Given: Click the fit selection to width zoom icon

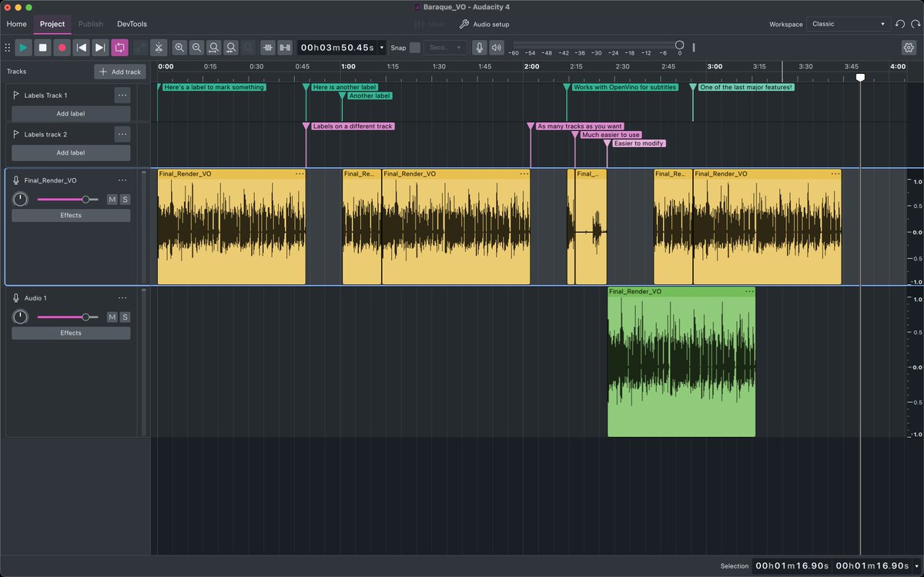Looking at the screenshot, I should [213, 48].
